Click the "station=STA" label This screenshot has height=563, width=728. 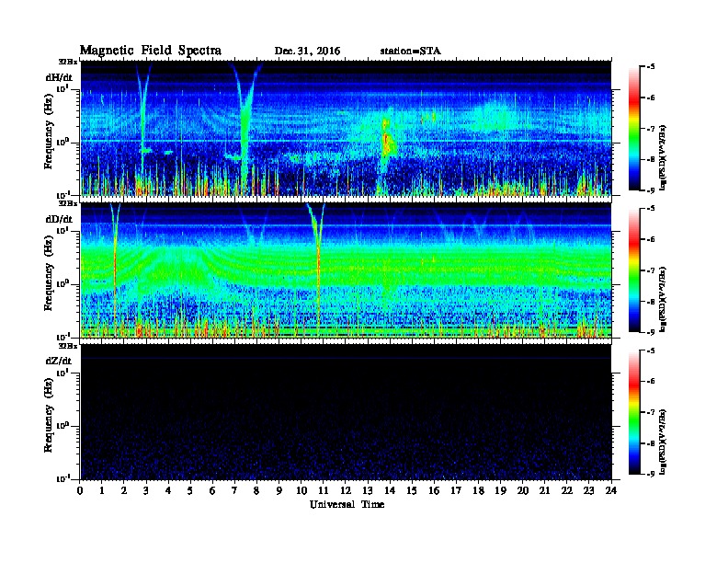(411, 51)
